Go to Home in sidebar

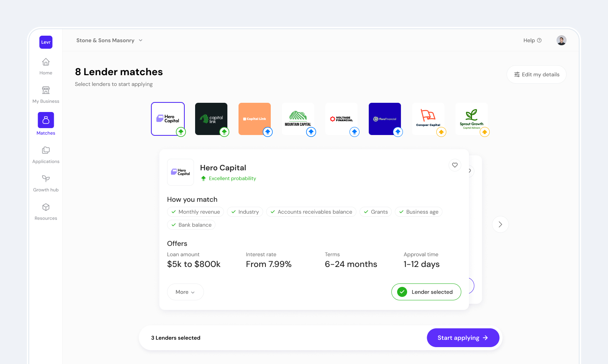click(46, 66)
